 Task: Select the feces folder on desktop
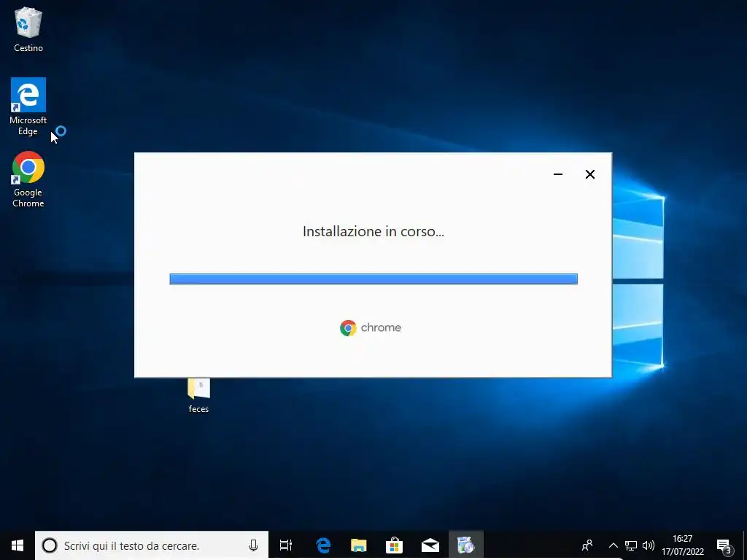[x=198, y=395]
